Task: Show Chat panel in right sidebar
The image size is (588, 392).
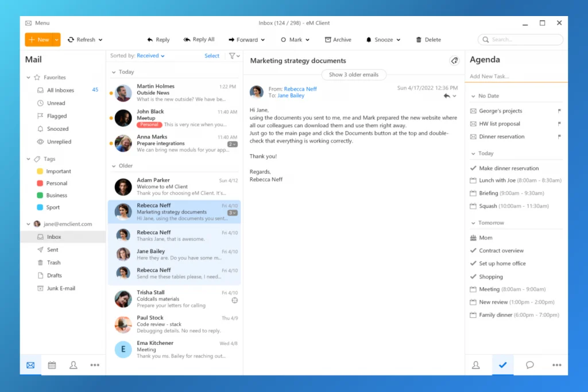Action: click(529, 365)
